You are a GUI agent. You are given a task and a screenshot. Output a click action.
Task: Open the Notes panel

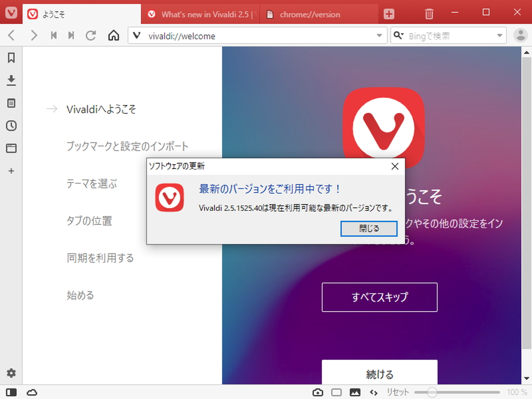(11, 103)
